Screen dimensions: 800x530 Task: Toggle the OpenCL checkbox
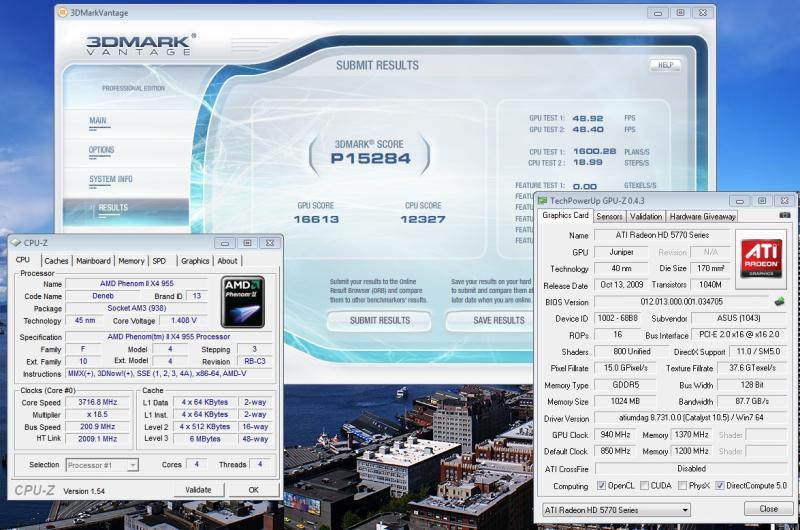pos(601,485)
